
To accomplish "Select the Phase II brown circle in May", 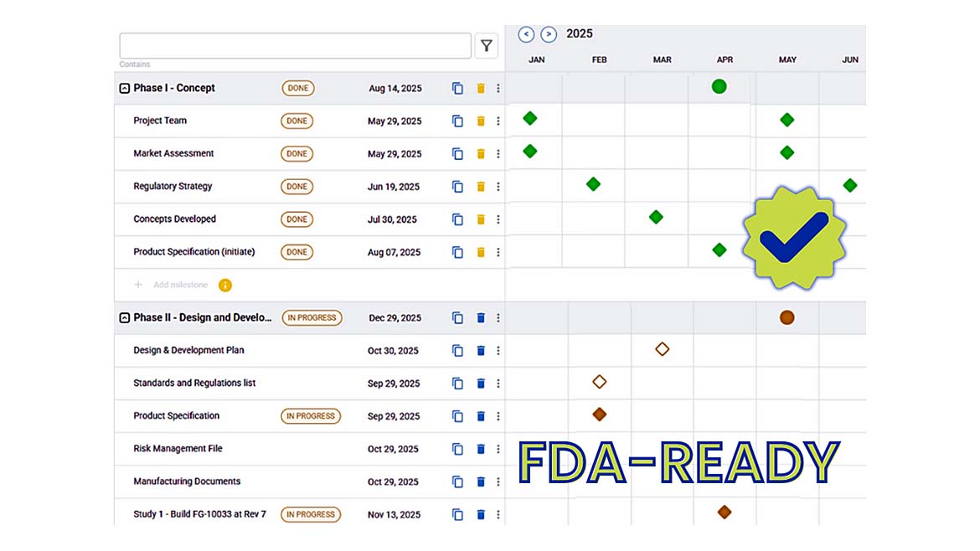I will (x=787, y=317).
